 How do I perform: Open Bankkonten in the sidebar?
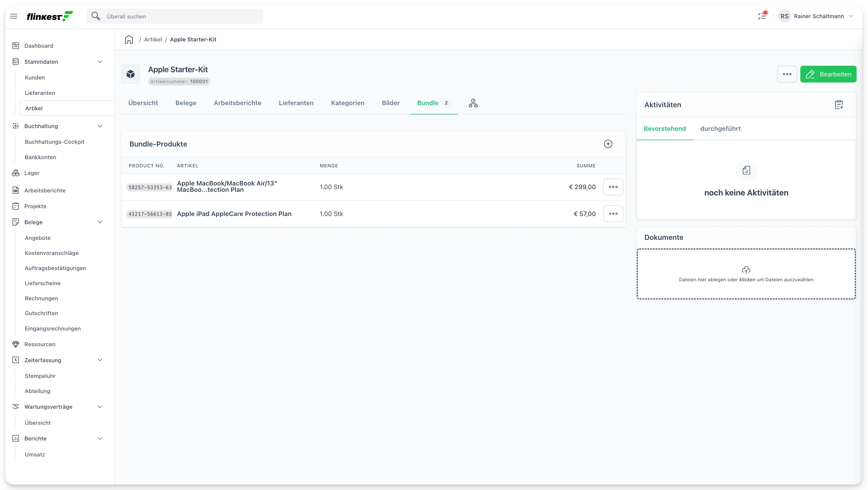tap(40, 157)
